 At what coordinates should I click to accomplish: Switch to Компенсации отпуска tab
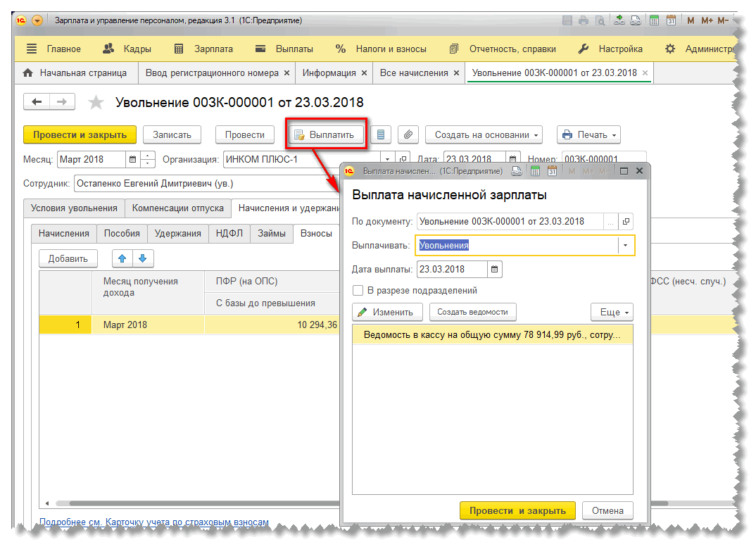(178, 208)
